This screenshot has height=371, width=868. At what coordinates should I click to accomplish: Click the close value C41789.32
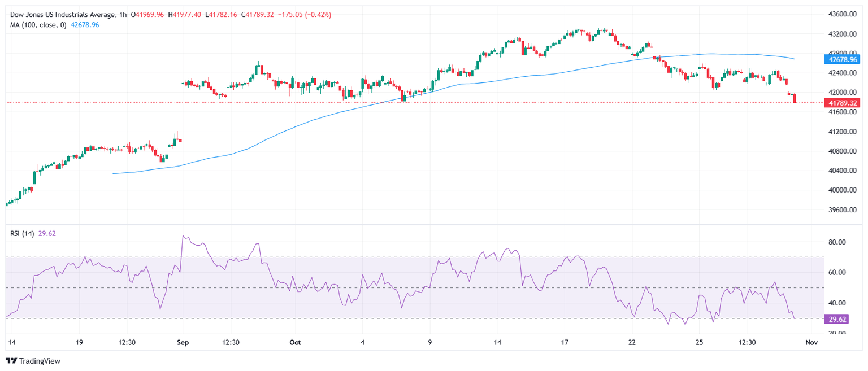click(x=258, y=15)
